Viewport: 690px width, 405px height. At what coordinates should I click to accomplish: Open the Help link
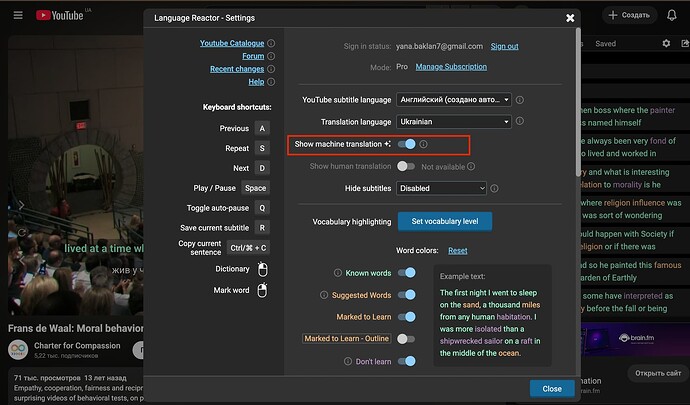256,81
